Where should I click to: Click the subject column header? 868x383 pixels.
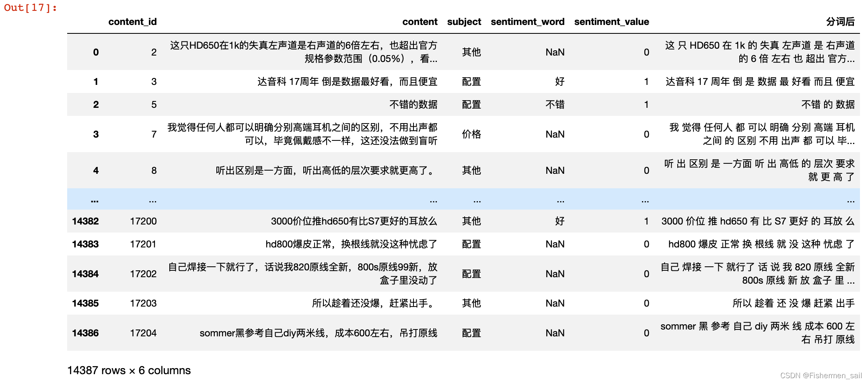tap(464, 22)
